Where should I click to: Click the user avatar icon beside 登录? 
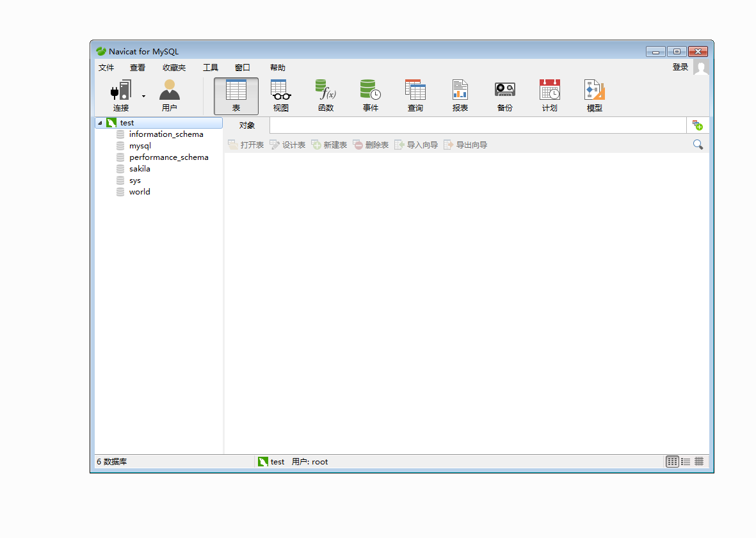[701, 67]
